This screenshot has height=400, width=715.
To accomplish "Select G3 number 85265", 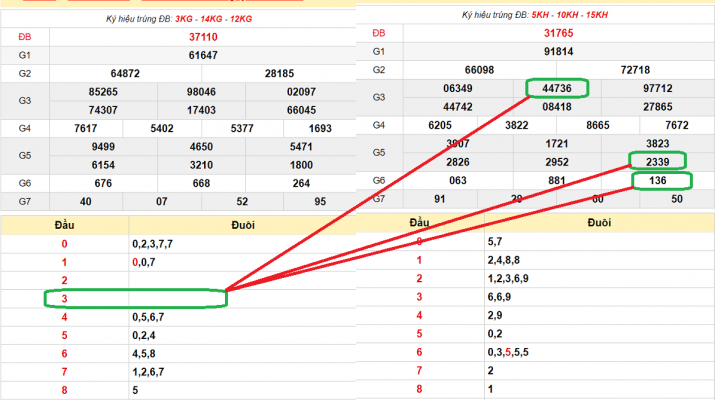I will pyautogui.click(x=103, y=92).
